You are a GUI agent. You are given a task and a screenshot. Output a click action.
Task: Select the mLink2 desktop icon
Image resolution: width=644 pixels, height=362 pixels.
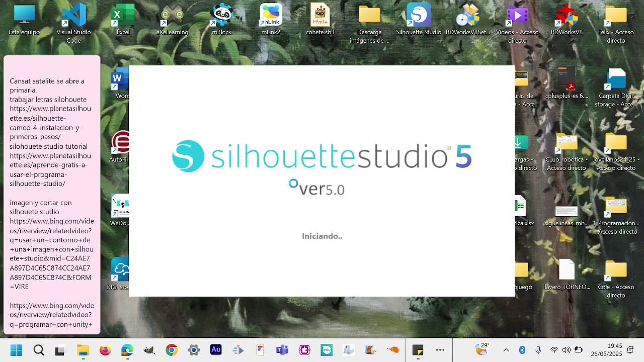[x=271, y=20]
